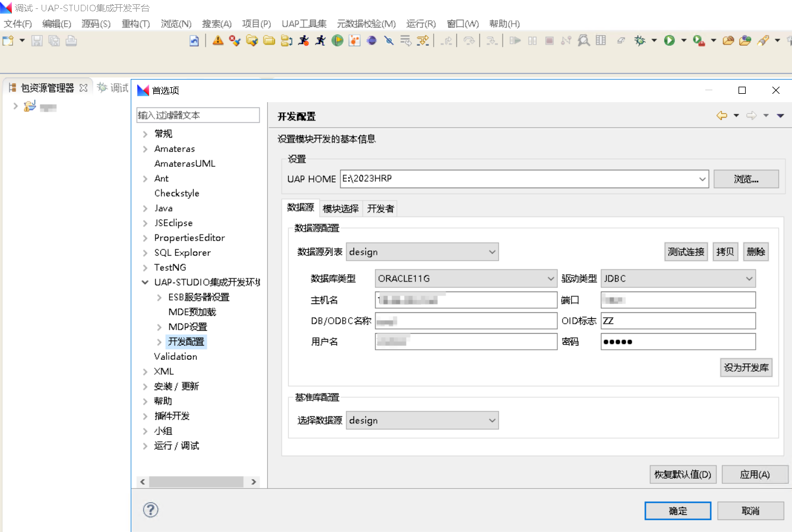Open the 窗口(W) menu

[x=463, y=24]
